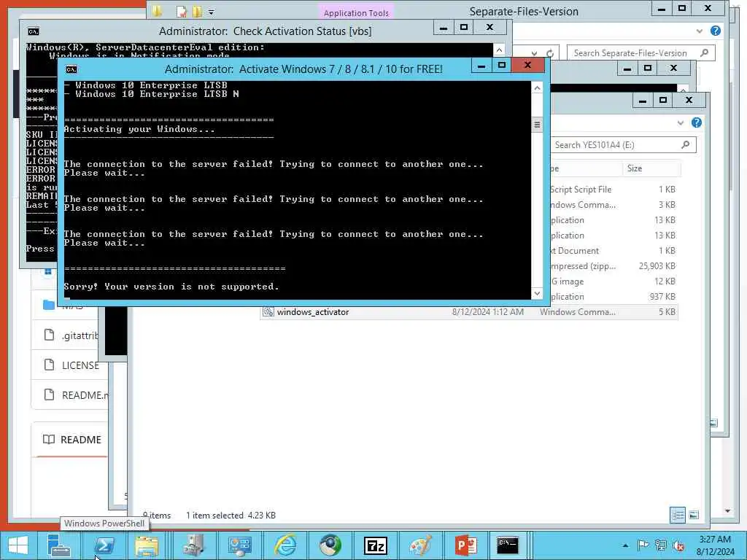Viewport: 747px width, 560px height.
Task: Select the 25,903 KB compressed file row
Action: pyautogui.click(x=614, y=266)
